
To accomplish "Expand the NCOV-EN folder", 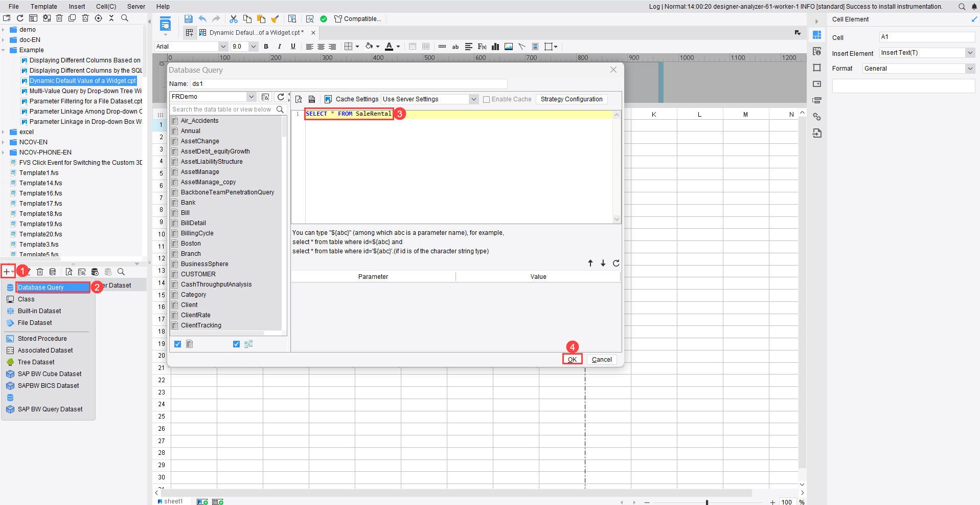I will [x=3, y=142].
